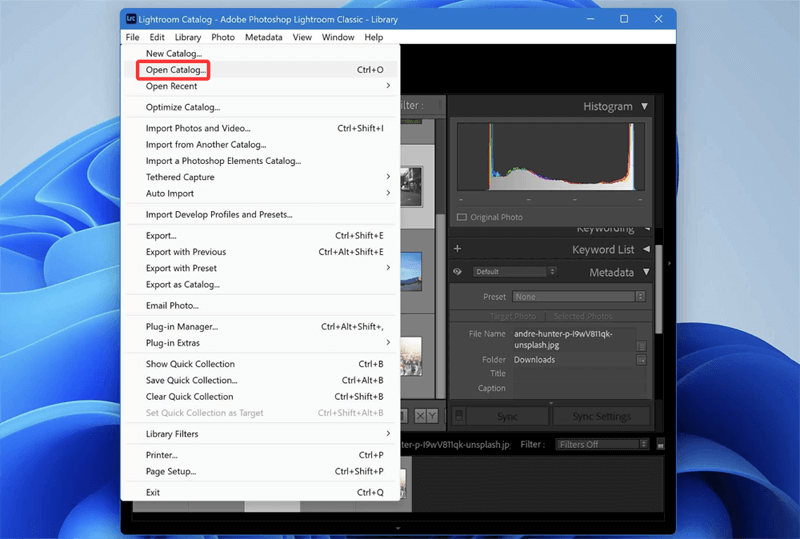
Task: Choose Save Quick Collection...
Action: point(260,380)
